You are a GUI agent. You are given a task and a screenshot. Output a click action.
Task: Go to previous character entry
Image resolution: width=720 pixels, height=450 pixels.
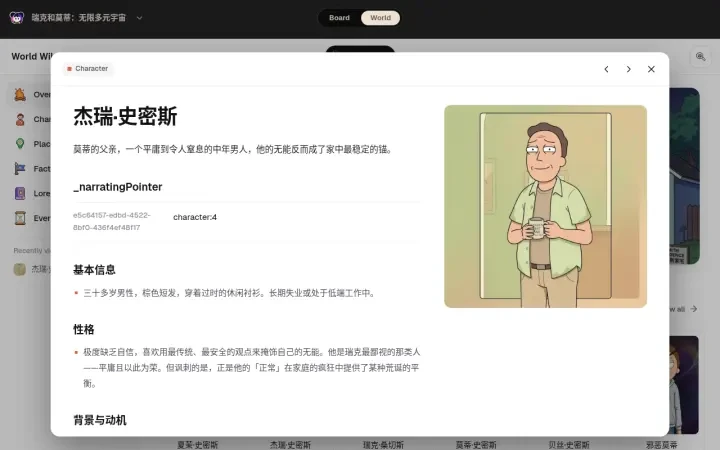point(606,69)
